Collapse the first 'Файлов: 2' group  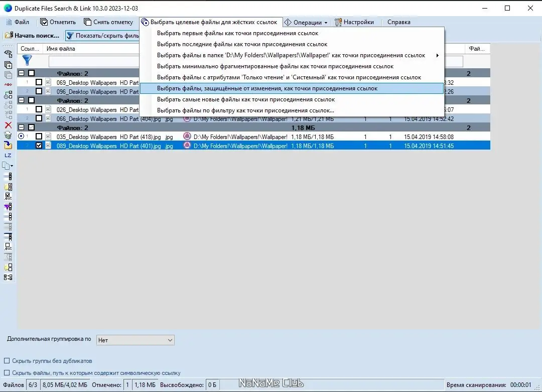click(x=22, y=73)
